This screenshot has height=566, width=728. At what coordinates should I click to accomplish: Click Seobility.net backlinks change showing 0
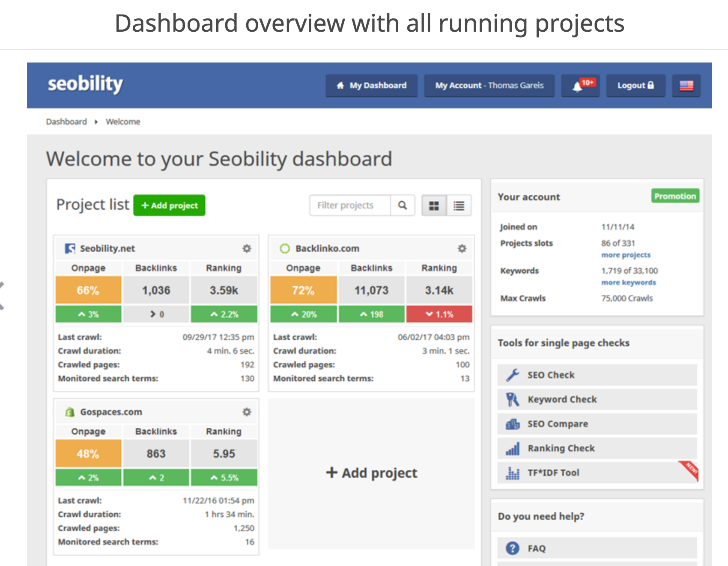click(156, 314)
